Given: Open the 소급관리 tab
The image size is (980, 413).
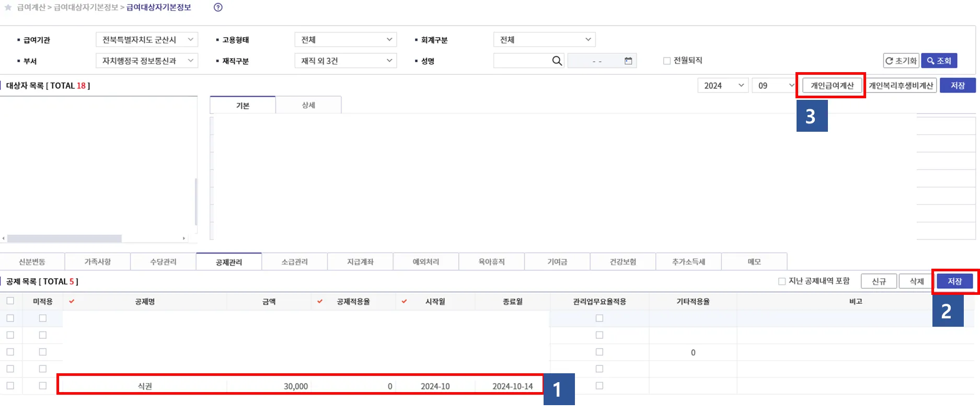Looking at the screenshot, I should click(295, 262).
